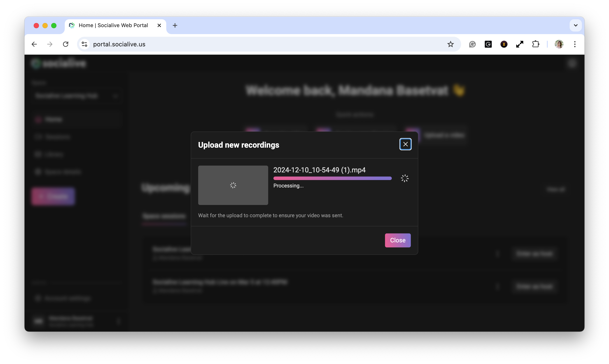Open the Extensions puzzle icon
609x364 pixels.
coord(535,44)
